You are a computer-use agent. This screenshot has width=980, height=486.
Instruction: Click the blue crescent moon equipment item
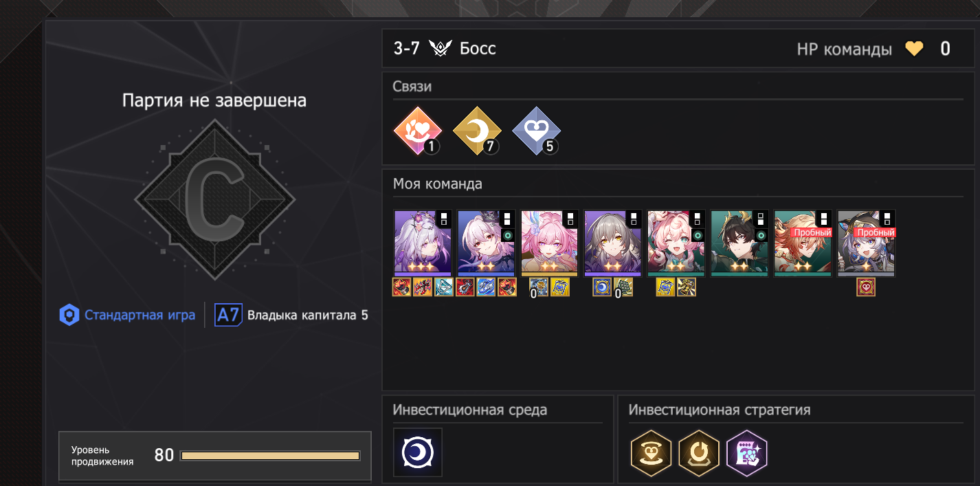pos(602,287)
